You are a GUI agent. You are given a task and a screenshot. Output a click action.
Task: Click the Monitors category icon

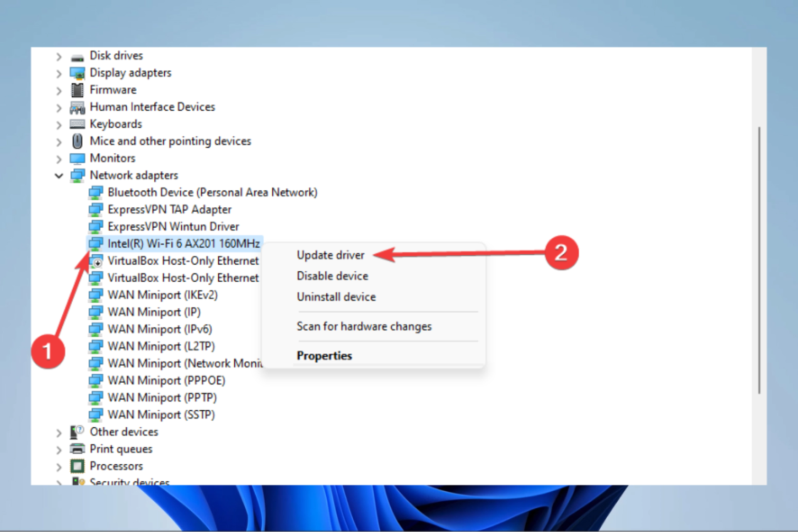[x=77, y=159]
